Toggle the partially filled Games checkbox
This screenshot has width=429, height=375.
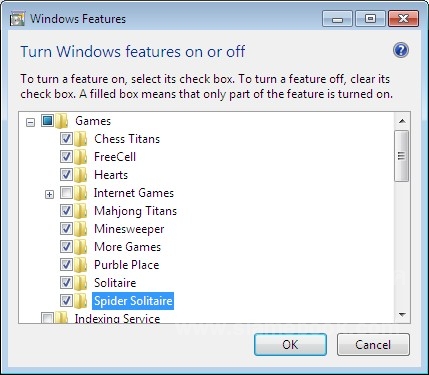[x=47, y=121]
